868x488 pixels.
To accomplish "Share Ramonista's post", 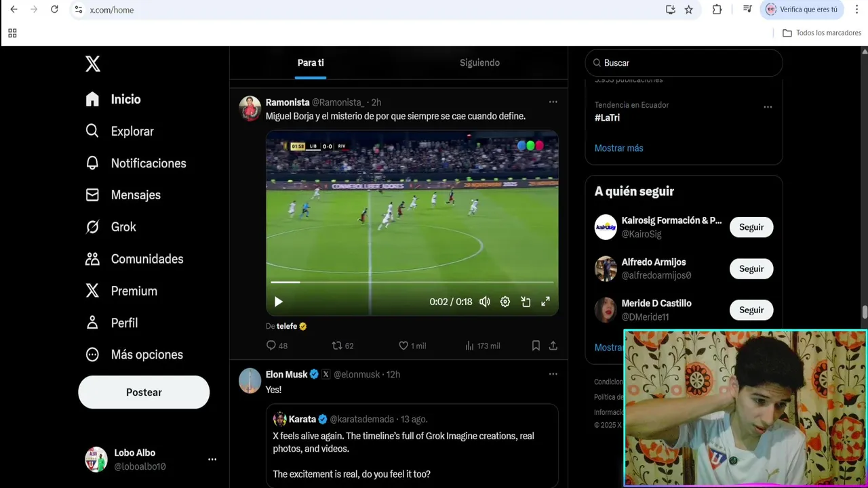I will pyautogui.click(x=553, y=346).
